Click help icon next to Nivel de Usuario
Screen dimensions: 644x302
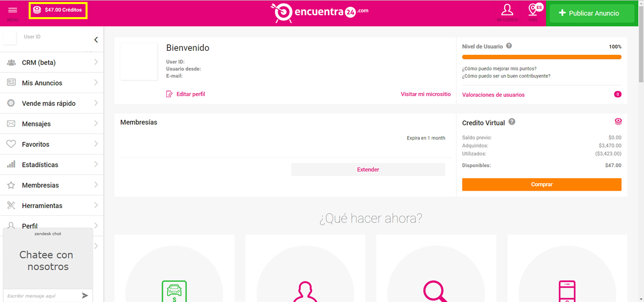click(x=509, y=46)
